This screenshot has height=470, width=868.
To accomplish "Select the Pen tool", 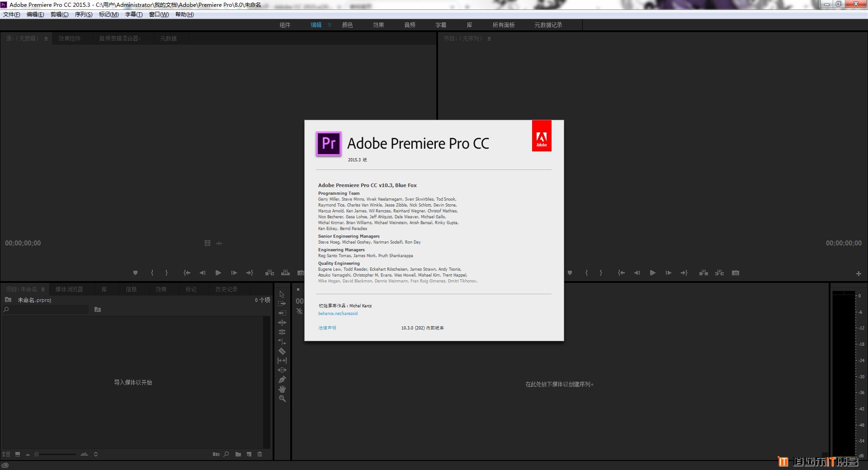I will [282, 380].
